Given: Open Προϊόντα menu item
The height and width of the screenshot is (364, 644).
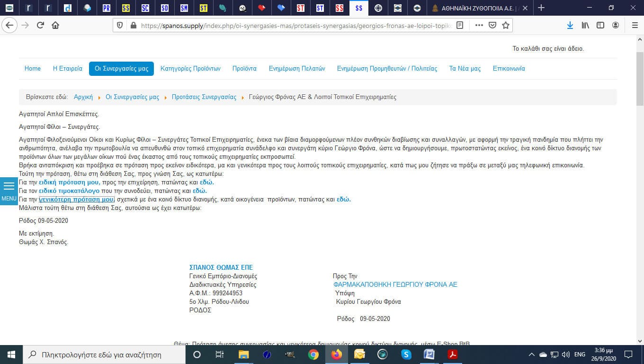Looking at the screenshot, I should tap(244, 68).
